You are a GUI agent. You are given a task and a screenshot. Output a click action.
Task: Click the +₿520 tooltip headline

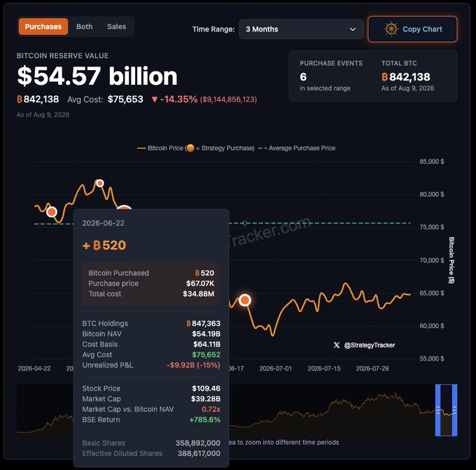click(104, 245)
